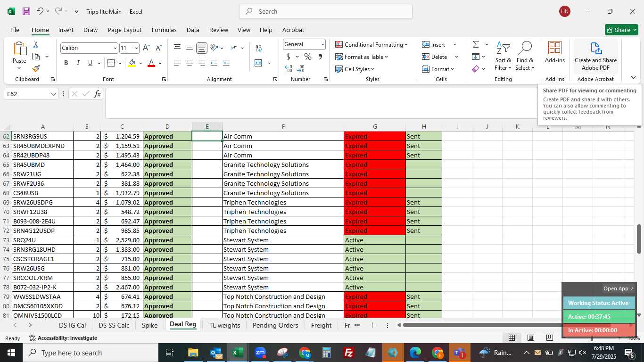Open the Pending Orders sheet tab
Image resolution: width=644 pixels, height=362 pixels.
coord(275,325)
